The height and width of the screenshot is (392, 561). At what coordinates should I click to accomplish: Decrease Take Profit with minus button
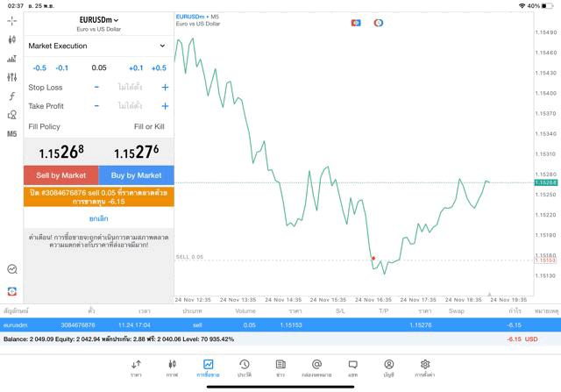(x=96, y=106)
